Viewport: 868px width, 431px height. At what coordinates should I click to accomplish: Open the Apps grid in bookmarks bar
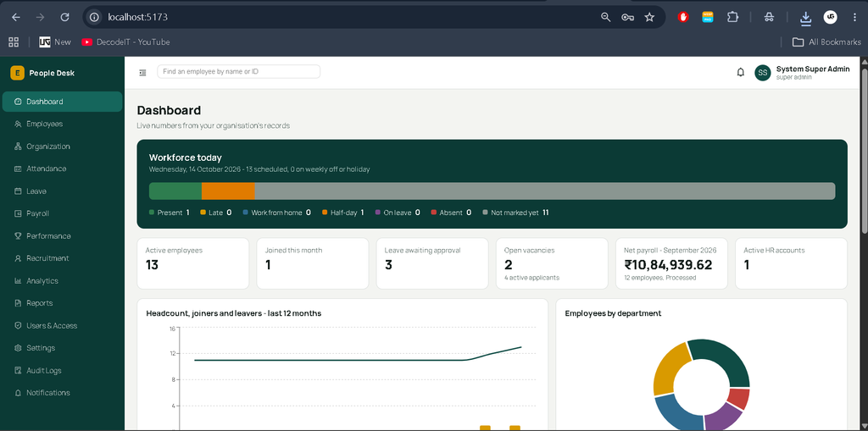(x=14, y=42)
